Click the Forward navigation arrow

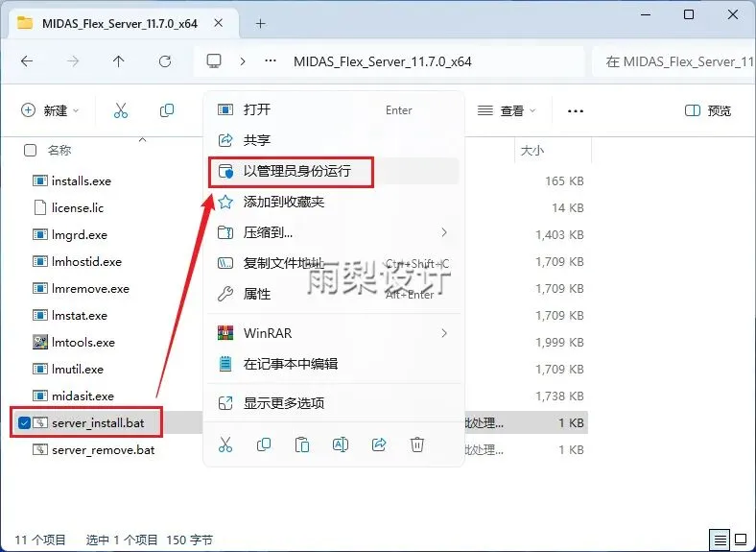click(73, 61)
